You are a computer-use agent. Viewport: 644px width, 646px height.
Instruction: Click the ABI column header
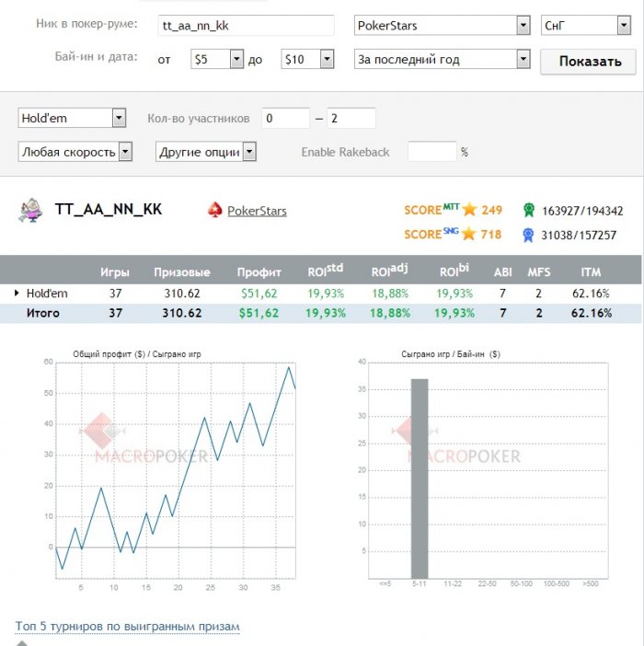coord(502,272)
